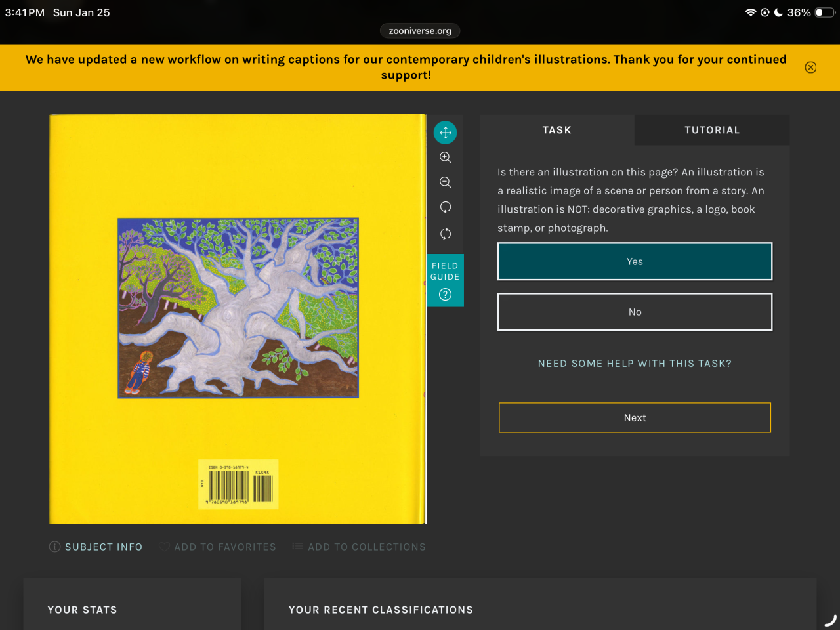Tap the orientation lock status icon
The image size is (840, 630).
[765, 12]
